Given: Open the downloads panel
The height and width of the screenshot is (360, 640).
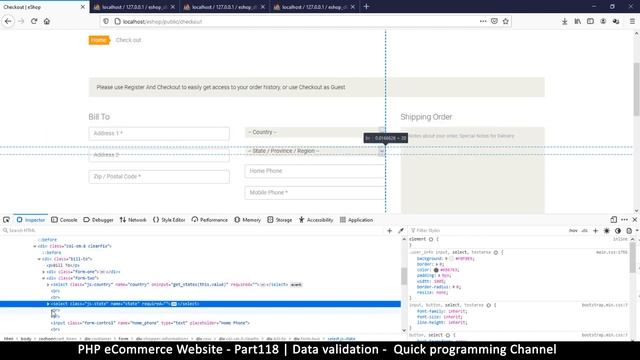Looking at the screenshot, I should 564,21.
